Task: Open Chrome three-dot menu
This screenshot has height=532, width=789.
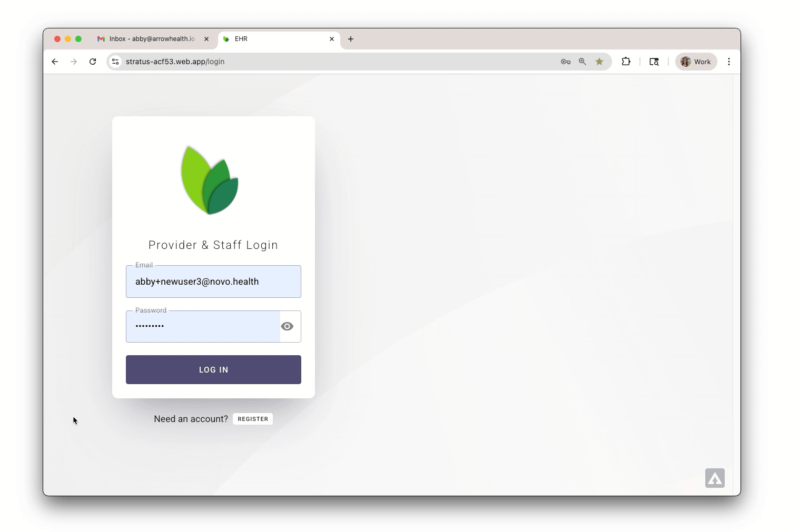Action: point(729,62)
